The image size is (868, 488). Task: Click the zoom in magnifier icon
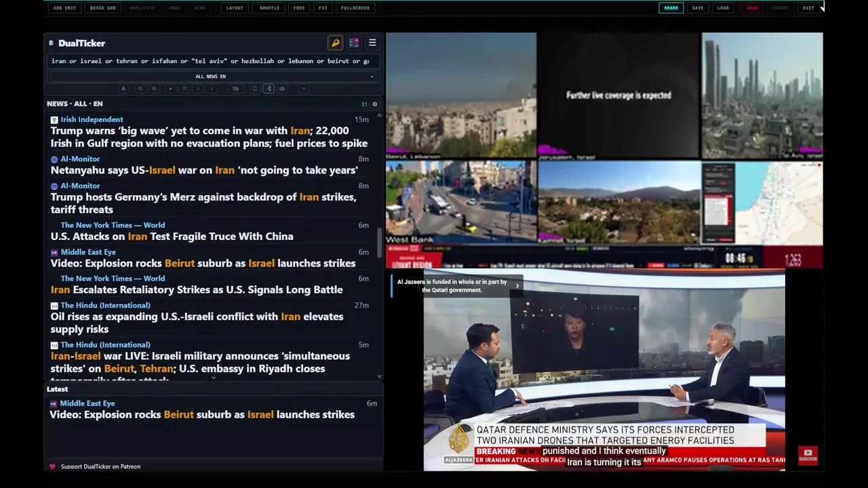pyautogui.click(x=154, y=89)
